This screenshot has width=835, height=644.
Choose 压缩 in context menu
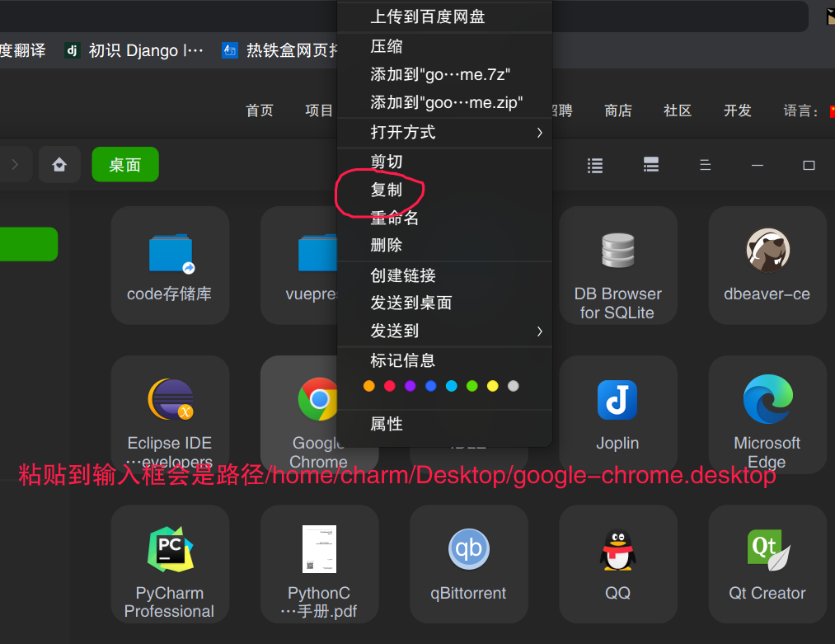(444, 46)
